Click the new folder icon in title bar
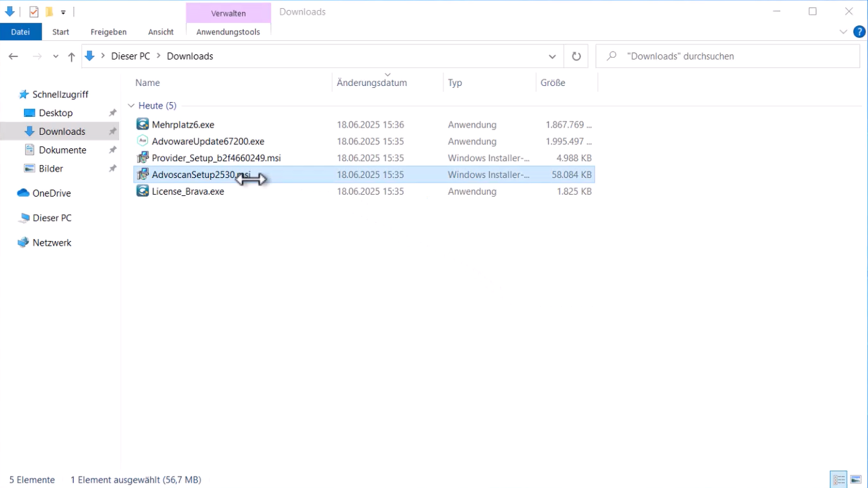 [x=49, y=11]
